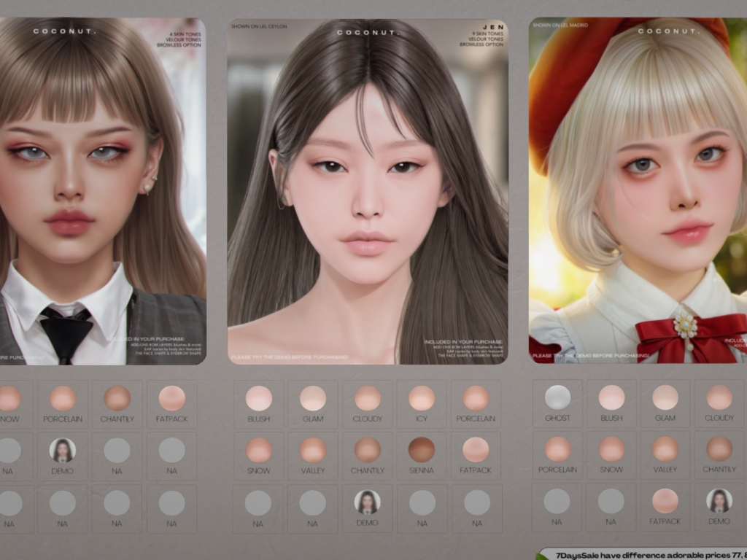The image size is (747, 560).
Task: Choose the Fatpack option under the Jen poster
Action: [x=476, y=449]
